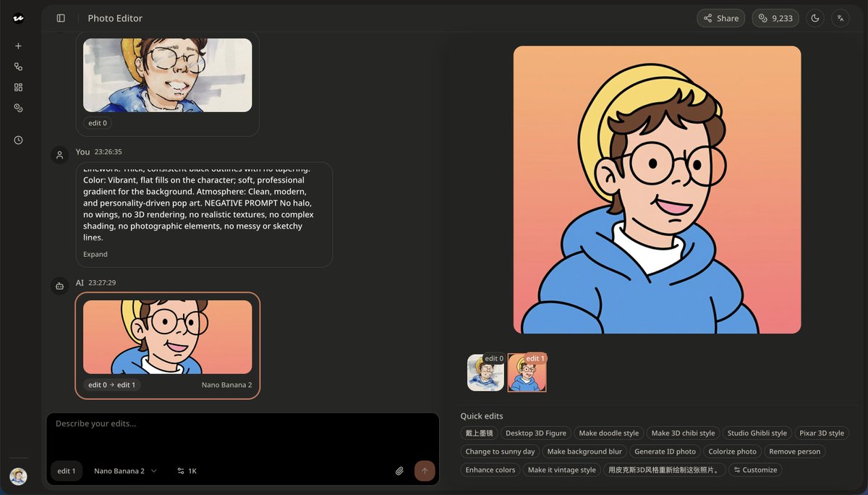The image size is (868, 495).
Task: Open the language translate icon
Action: pos(840,18)
